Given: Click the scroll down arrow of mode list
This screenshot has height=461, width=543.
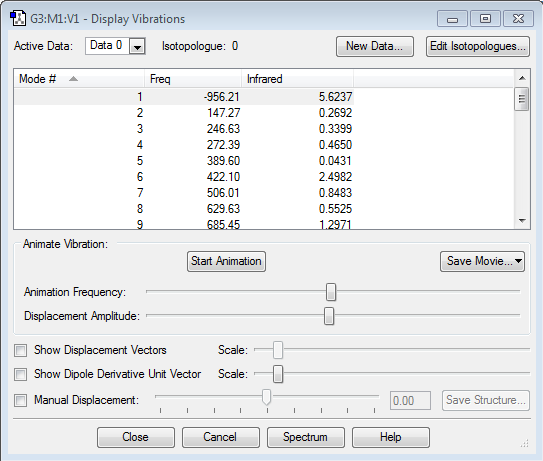Looking at the screenshot, I should [x=522, y=221].
